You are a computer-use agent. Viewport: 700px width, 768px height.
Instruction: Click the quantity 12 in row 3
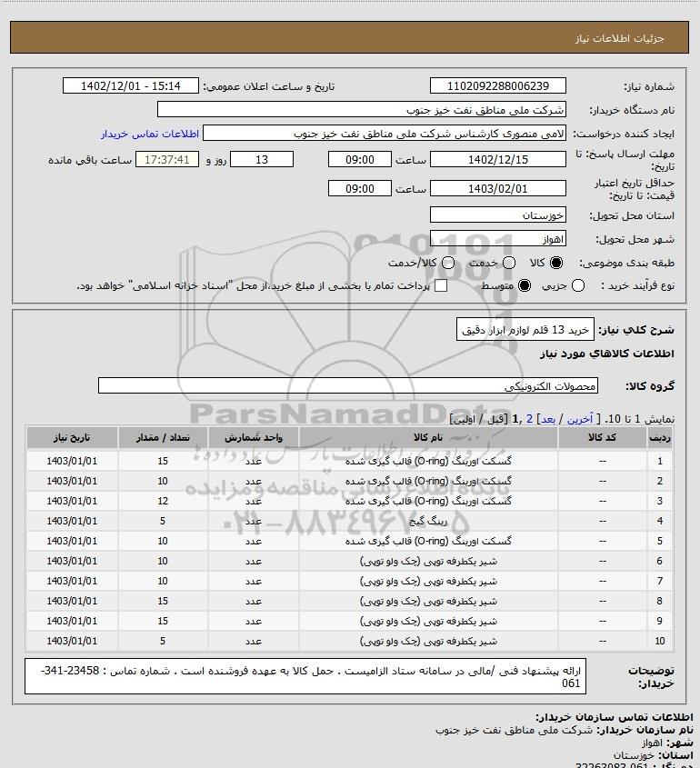(x=163, y=501)
